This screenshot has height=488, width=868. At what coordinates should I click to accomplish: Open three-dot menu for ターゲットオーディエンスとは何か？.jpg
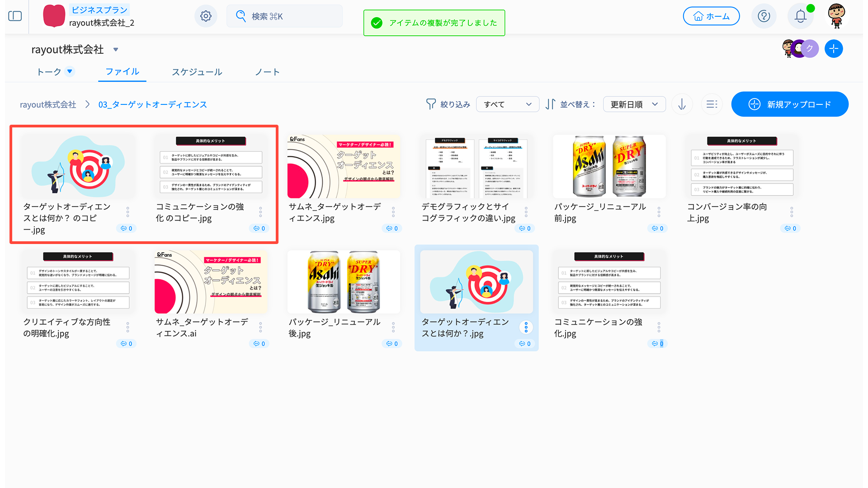(526, 327)
